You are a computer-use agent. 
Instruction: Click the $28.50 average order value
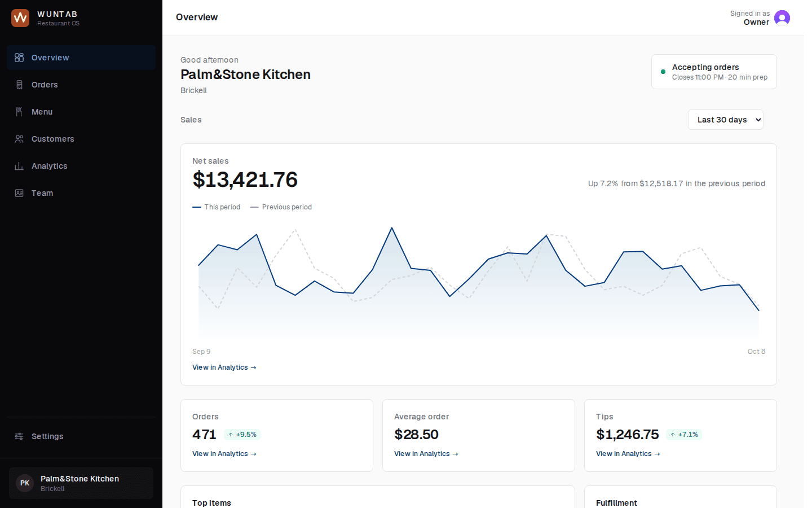tap(416, 435)
